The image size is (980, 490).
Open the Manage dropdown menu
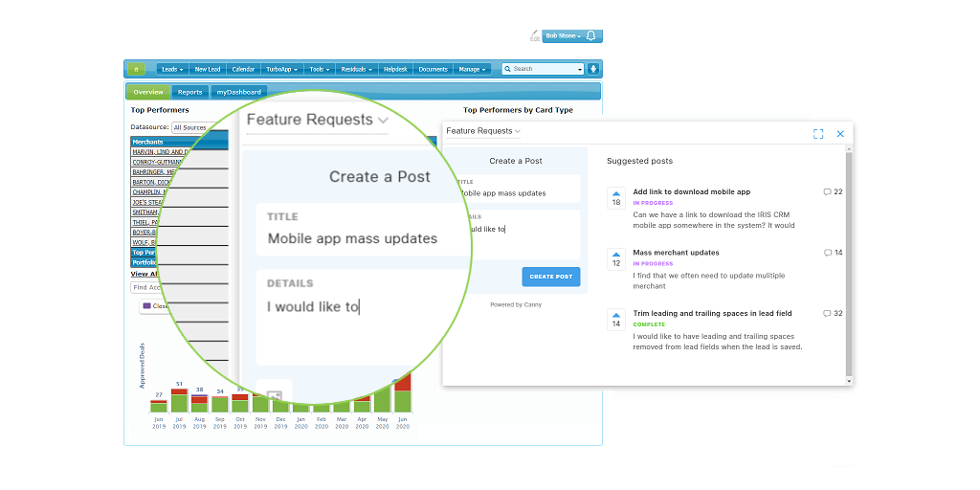coord(472,69)
